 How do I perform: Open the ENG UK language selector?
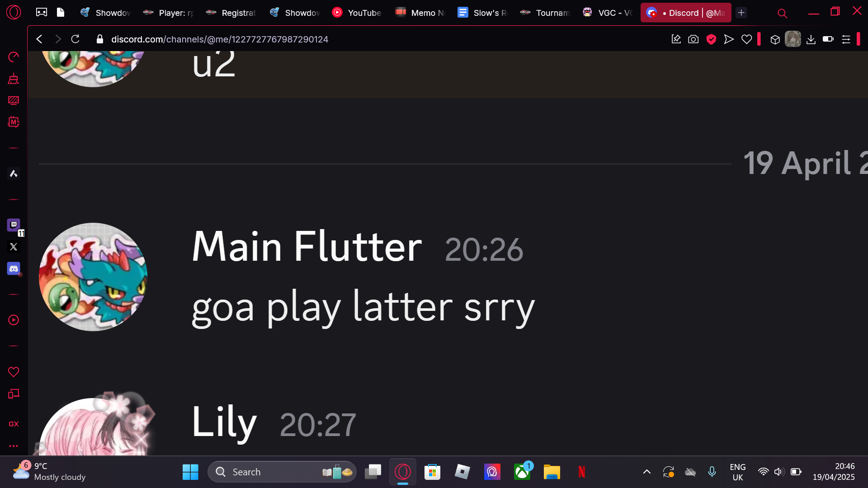click(x=738, y=472)
